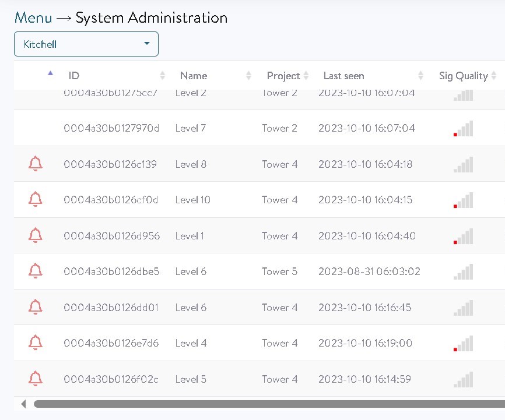Click the alarm bell for device 0004a30b0126c139
This screenshot has height=420, width=505.
36,164
